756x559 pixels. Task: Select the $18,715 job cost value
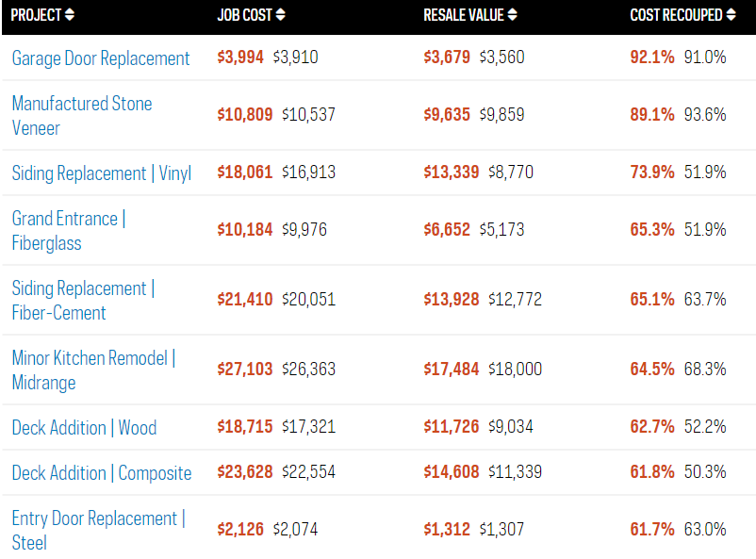pyautogui.click(x=245, y=427)
